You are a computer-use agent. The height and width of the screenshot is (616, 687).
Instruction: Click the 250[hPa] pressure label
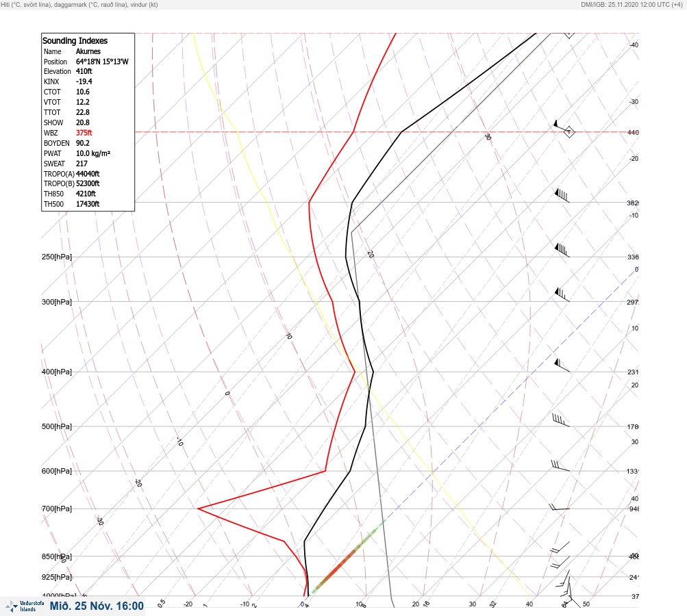pos(57,257)
